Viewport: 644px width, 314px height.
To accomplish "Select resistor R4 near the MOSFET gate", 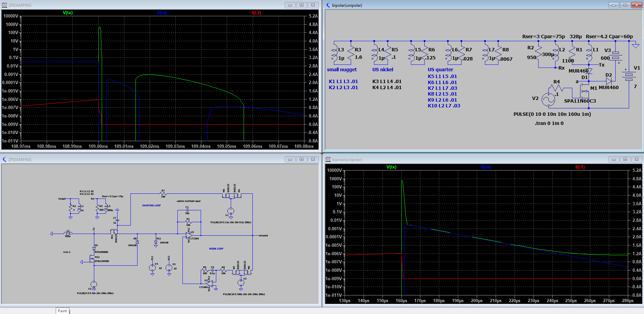I will coord(556,88).
